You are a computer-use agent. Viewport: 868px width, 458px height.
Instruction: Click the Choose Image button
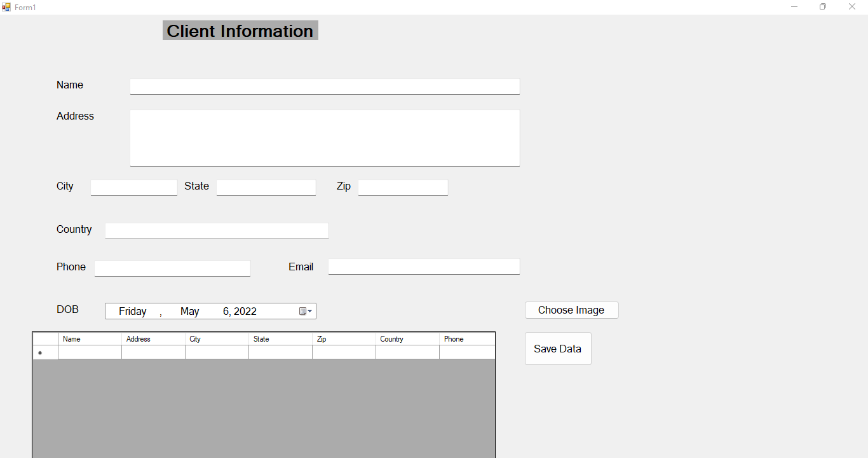pyautogui.click(x=571, y=310)
